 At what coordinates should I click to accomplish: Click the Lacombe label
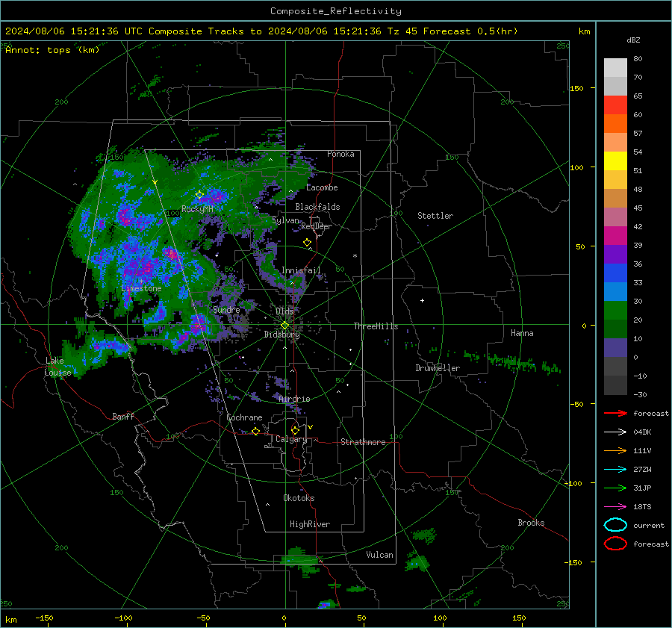click(x=322, y=187)
